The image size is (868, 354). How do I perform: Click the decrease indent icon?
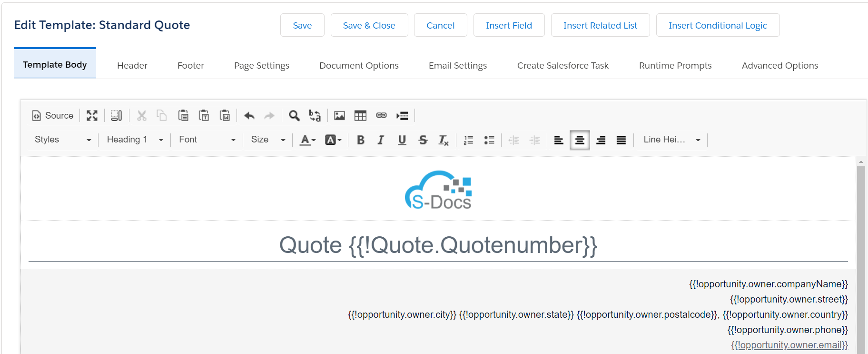pyautogui.click(x=514, y=140)
